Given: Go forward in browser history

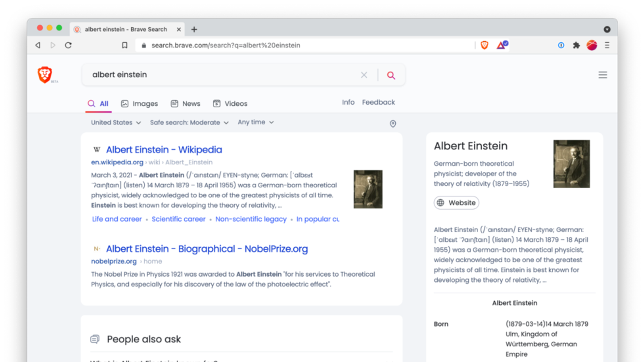Looking at the screenshot, I should (53, 45).
